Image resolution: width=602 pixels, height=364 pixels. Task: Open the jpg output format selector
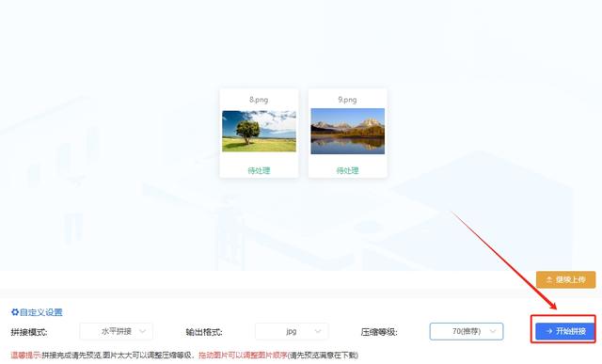click(x=292, y=331)
